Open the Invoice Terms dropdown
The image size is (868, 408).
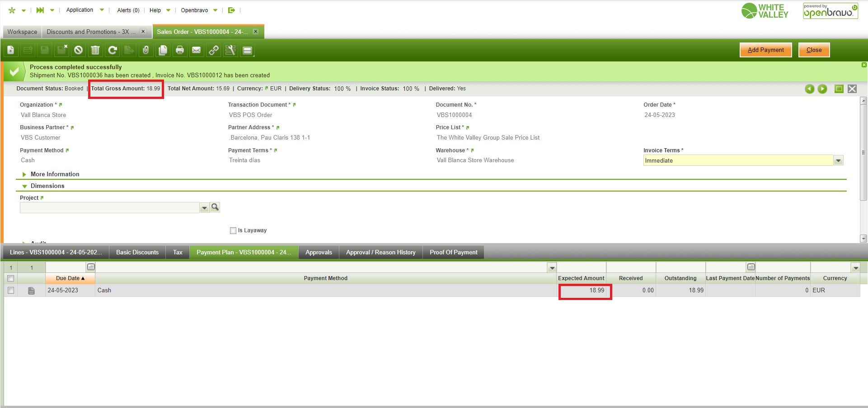[x=838, y=160]
